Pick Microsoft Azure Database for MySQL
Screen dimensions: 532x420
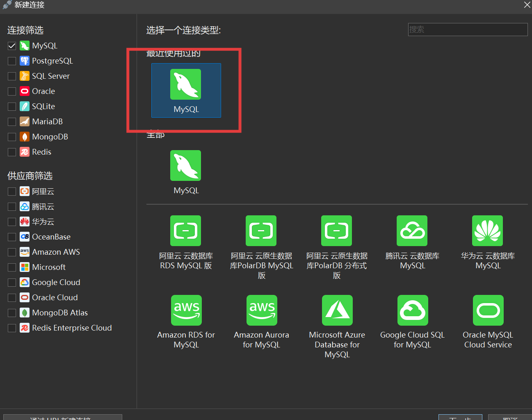tap(338, 310)
